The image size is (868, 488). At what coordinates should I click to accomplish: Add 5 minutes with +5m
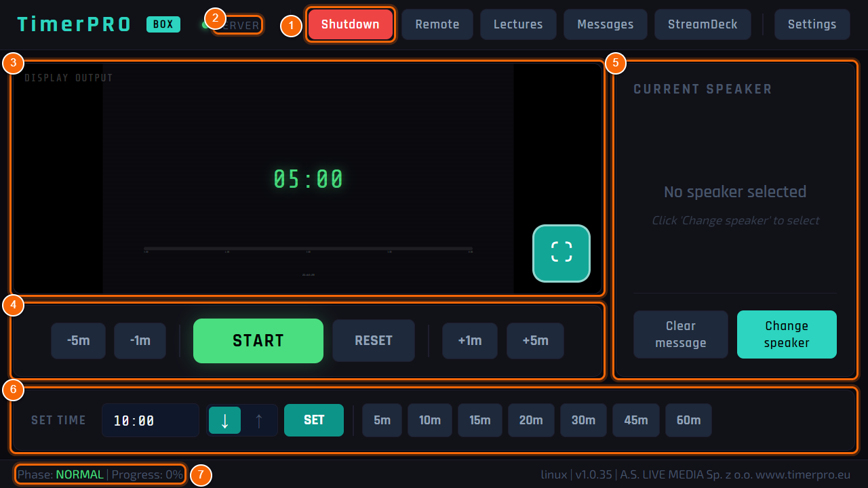pyautogui.click(x=536, y=341)
